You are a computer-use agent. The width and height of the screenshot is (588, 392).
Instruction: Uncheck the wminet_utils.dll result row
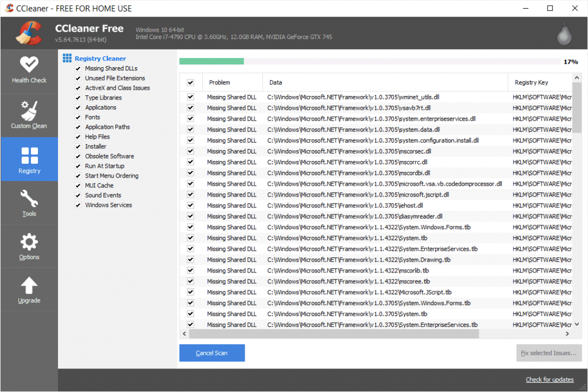189,97
